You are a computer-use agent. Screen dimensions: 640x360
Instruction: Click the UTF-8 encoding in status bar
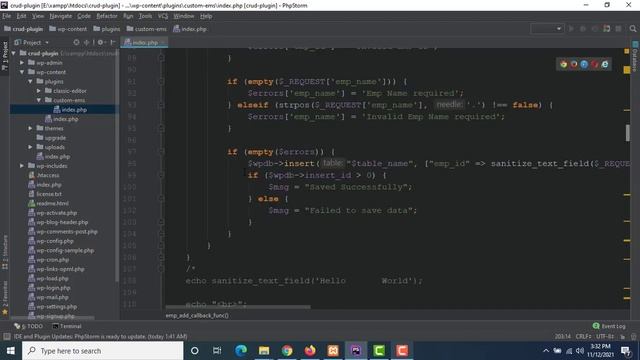pos(604,336)
